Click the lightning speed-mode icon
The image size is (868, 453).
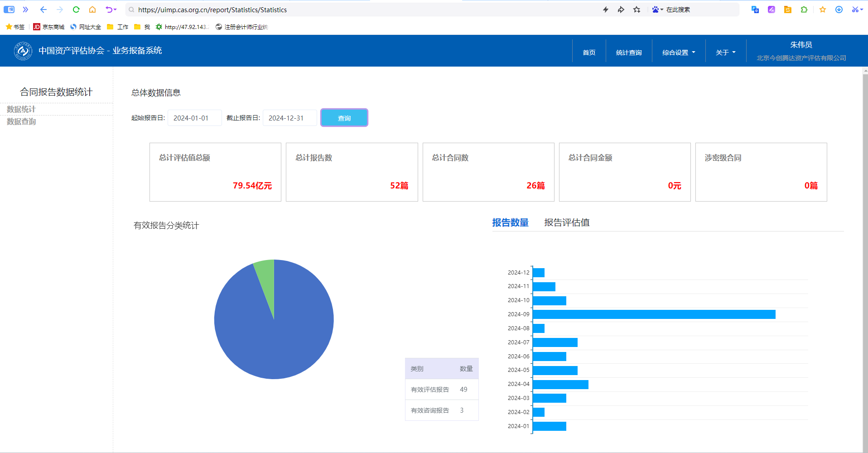[606, 10]
